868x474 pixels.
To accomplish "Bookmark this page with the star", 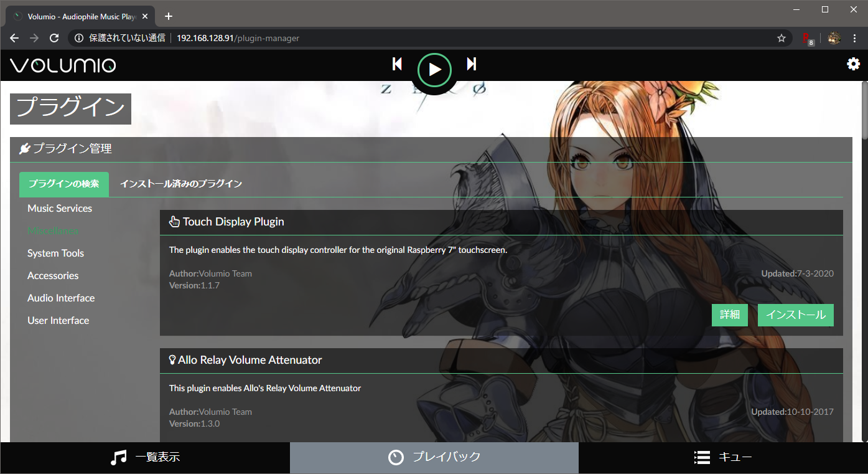I will pos(782,38).
